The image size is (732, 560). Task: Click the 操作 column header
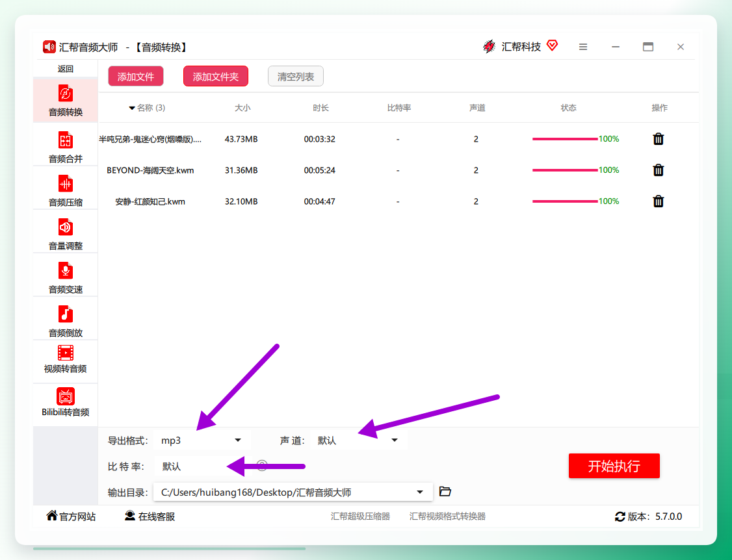point(659,108)
